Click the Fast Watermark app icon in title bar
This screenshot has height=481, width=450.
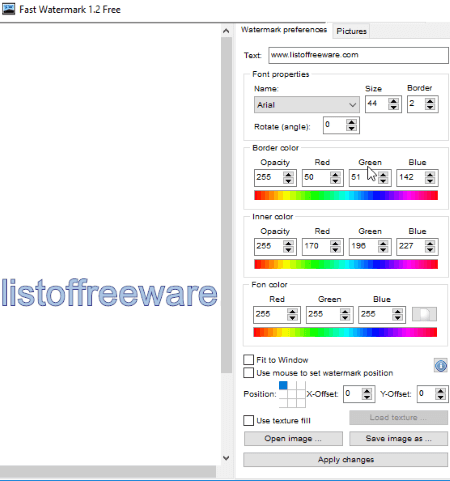click(8, 9)
